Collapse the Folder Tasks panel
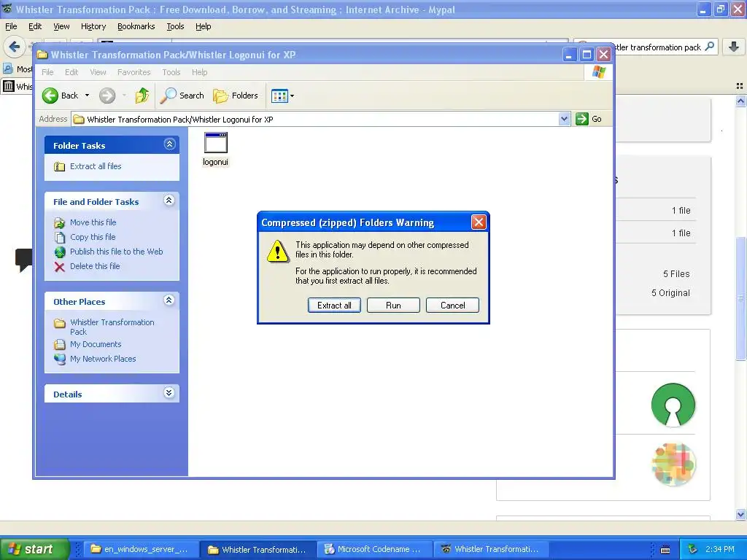 tap(169, 144)
